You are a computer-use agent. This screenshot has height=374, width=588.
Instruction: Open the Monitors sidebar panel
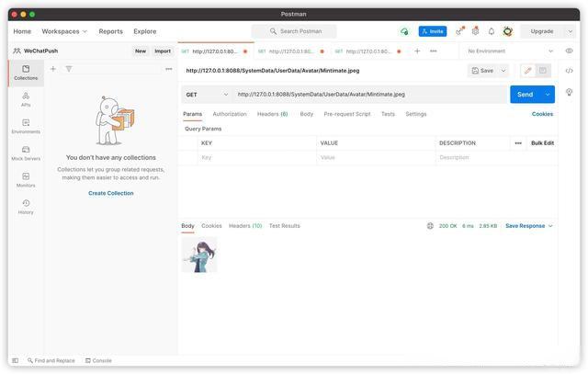[26, 180]
